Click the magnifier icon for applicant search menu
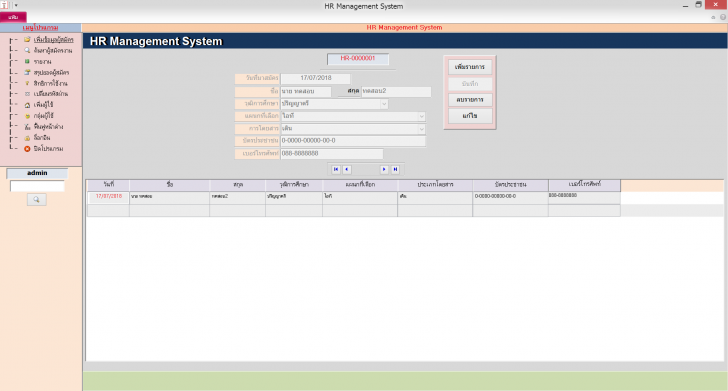The width and height of the screenshot is (728, 391). tap(27, 50)
